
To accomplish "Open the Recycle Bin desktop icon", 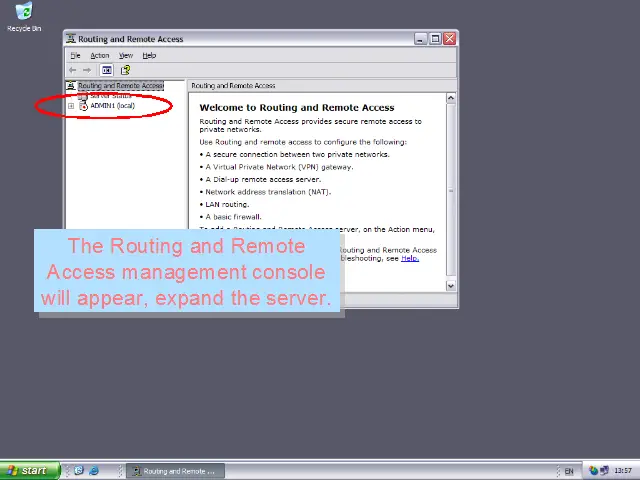I will (23, 14).
